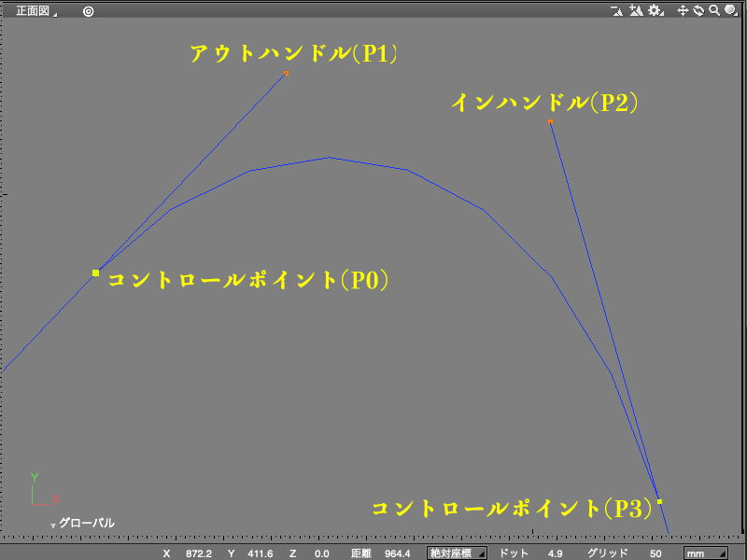The image size is (747, 560).
Task: Select the yellow control point P3
Action: [659, 501]
